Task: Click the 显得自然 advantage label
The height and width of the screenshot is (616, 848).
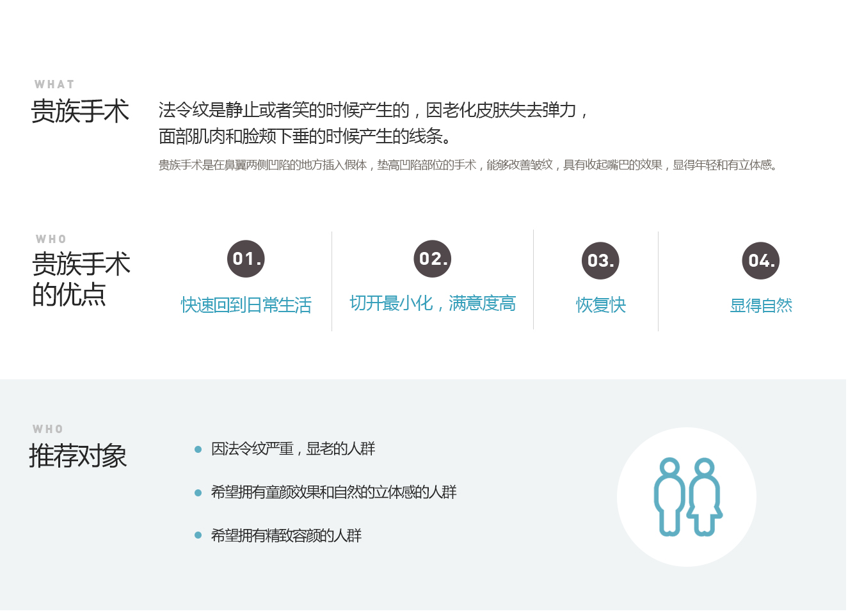Action: [760, 306]
